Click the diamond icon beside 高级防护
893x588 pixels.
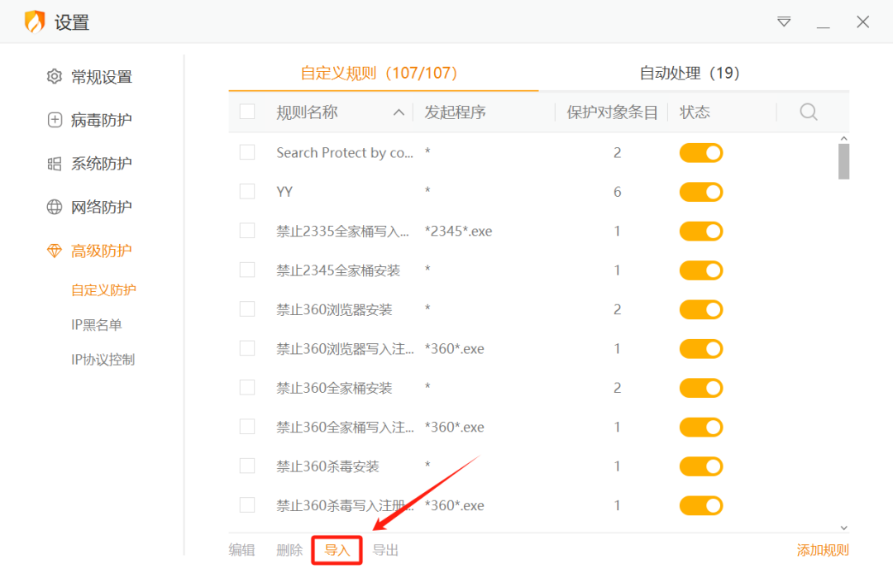pos(54,251)
